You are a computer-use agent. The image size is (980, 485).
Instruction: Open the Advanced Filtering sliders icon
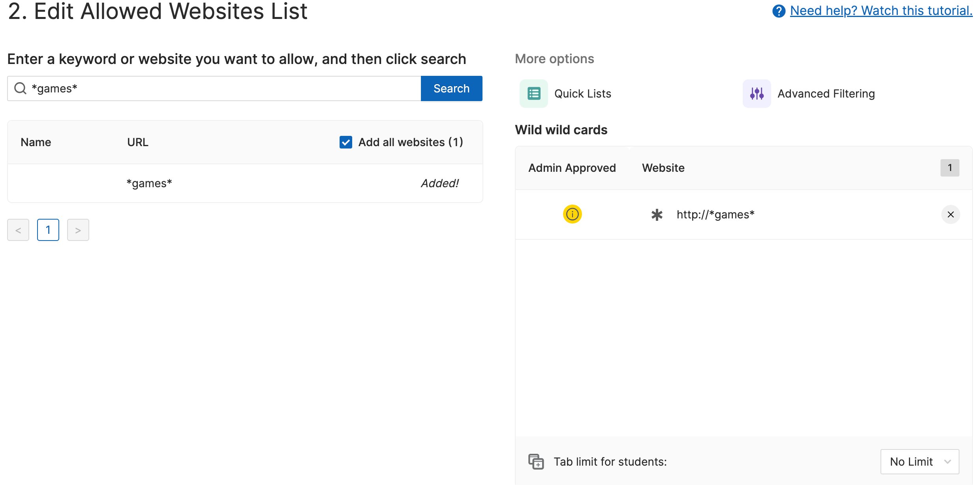pos(757,94)
